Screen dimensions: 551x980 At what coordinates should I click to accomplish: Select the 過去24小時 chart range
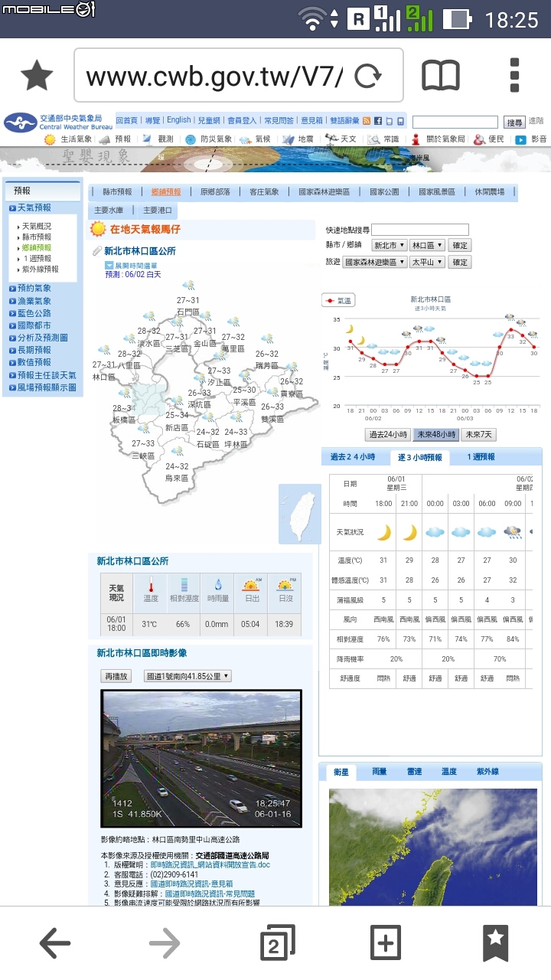(389, 434)
